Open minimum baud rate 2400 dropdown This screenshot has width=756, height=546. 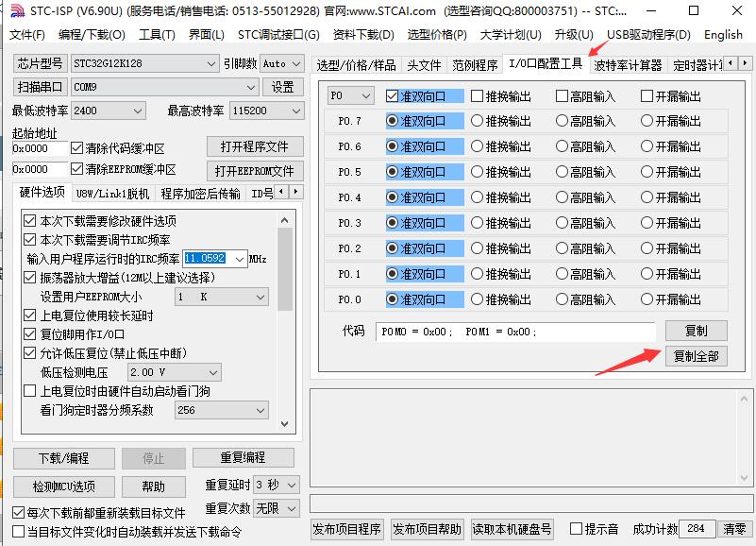tap(108, 111)
